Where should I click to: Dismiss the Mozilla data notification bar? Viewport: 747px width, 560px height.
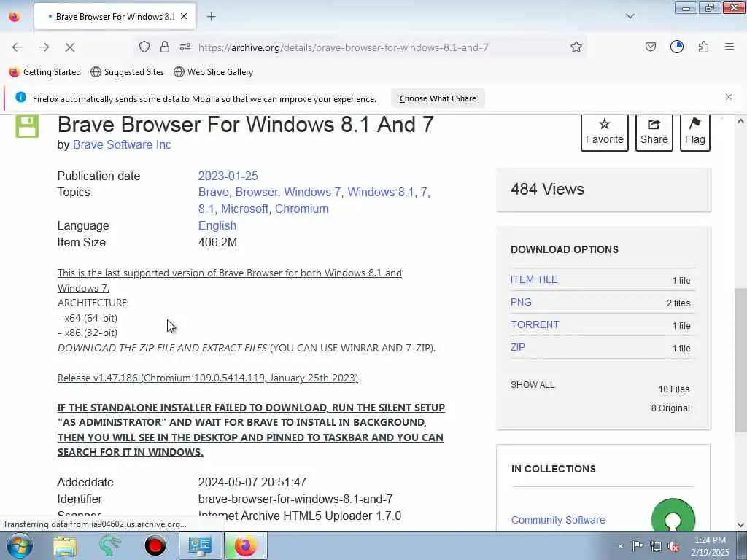[729, 97]
